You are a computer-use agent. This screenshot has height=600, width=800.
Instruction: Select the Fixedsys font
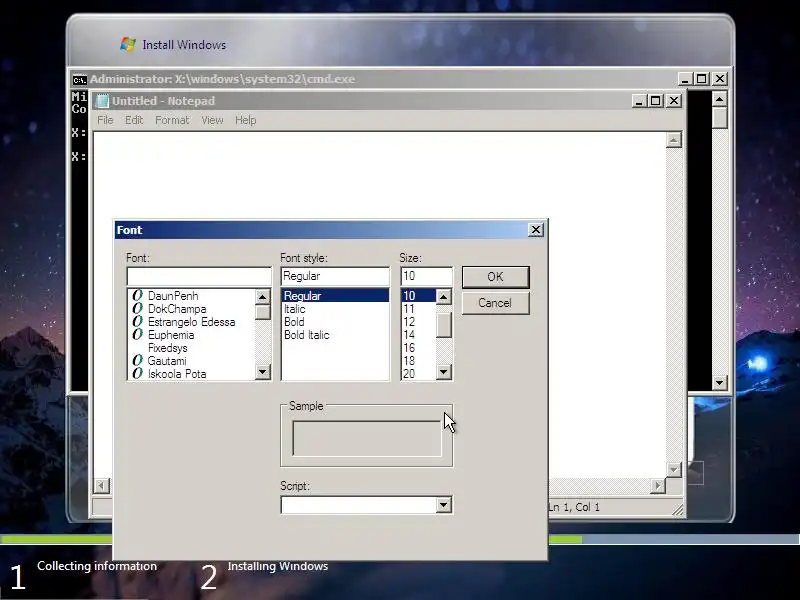pyautogui.click(x=191, y=348)
